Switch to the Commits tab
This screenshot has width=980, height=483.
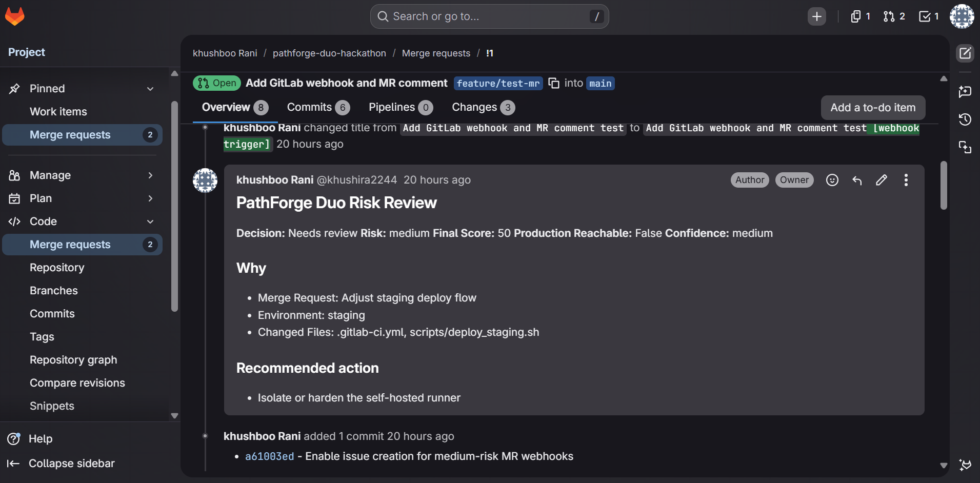coord(318,107)
